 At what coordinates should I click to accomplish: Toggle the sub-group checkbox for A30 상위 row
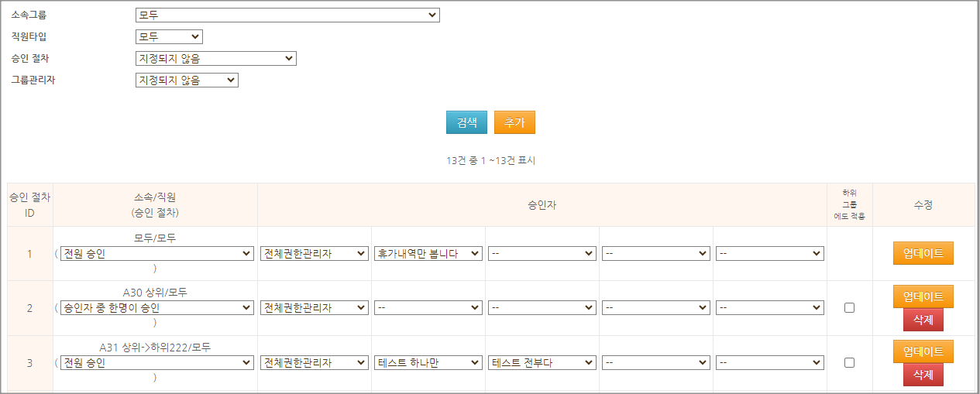(x=849, y=307)
